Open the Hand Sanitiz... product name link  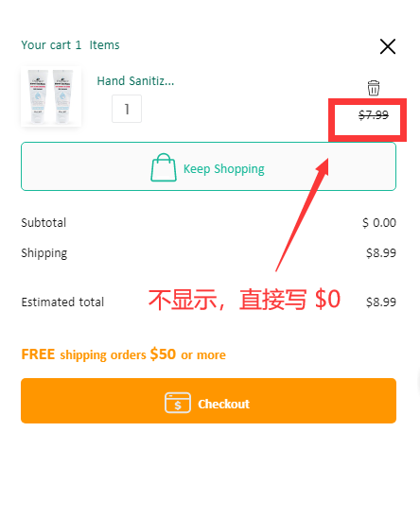135,81
